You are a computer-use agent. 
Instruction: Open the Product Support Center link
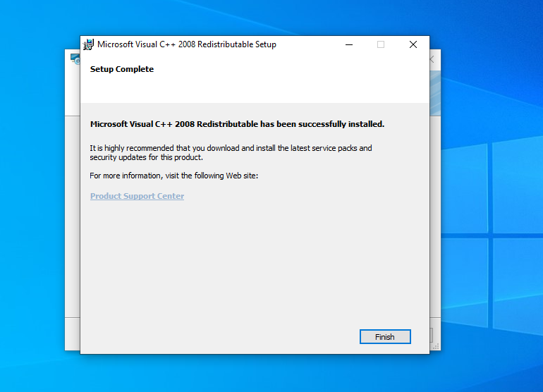pos(137,196)
